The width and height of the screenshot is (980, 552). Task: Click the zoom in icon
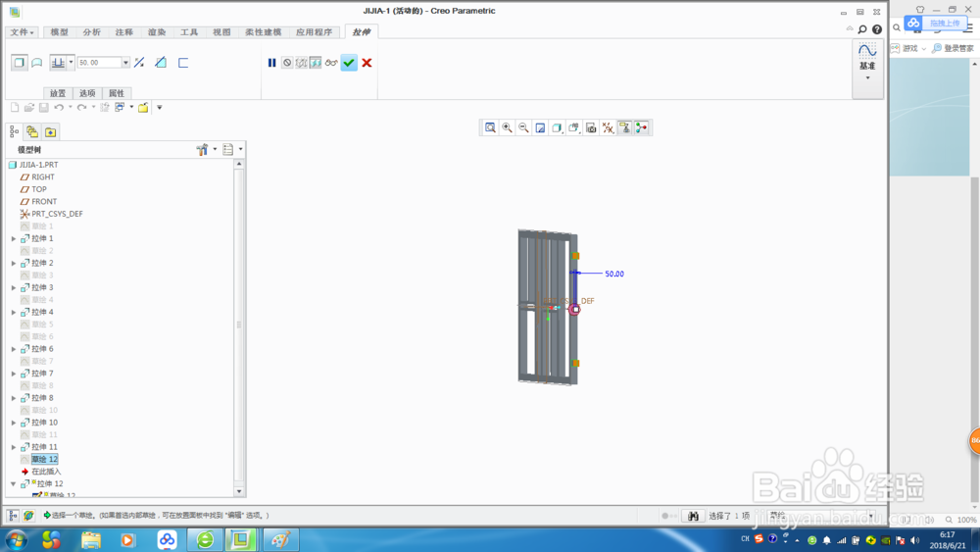(x=508, y=127)
